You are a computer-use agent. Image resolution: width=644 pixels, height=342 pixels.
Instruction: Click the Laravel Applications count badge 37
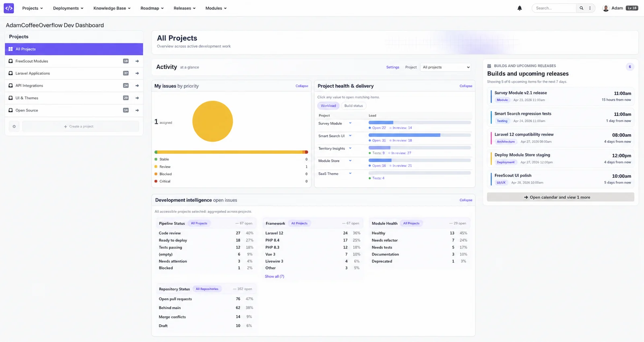pos(126,73)
